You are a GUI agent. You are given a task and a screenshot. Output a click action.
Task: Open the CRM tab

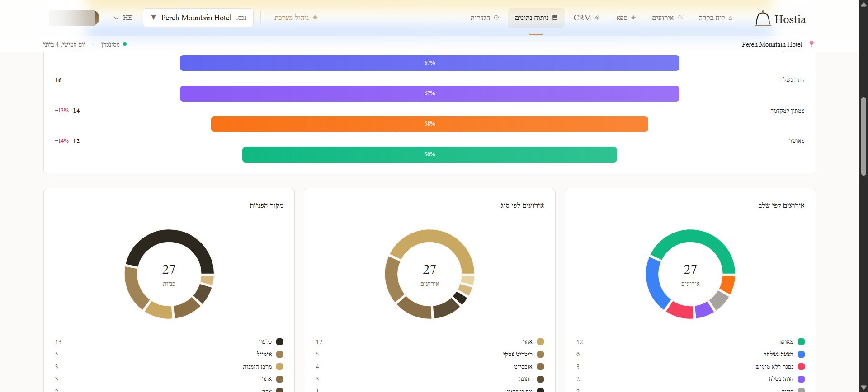point(586,18)
